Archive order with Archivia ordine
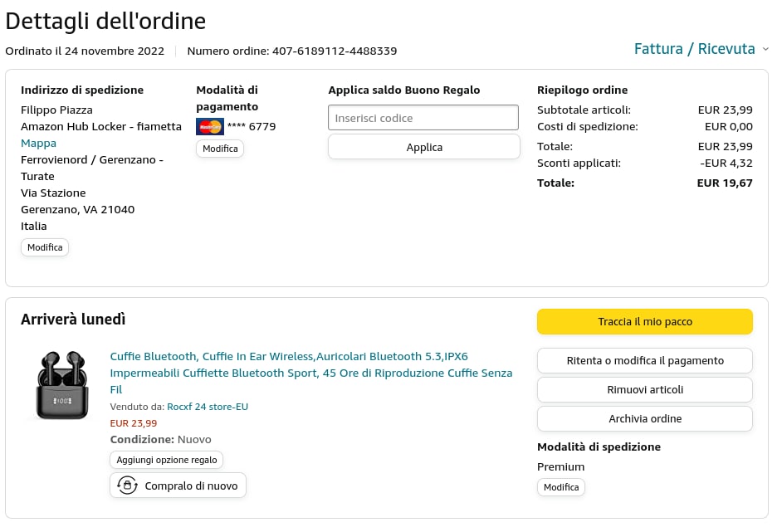782x532 pixels. click(645, 419)
